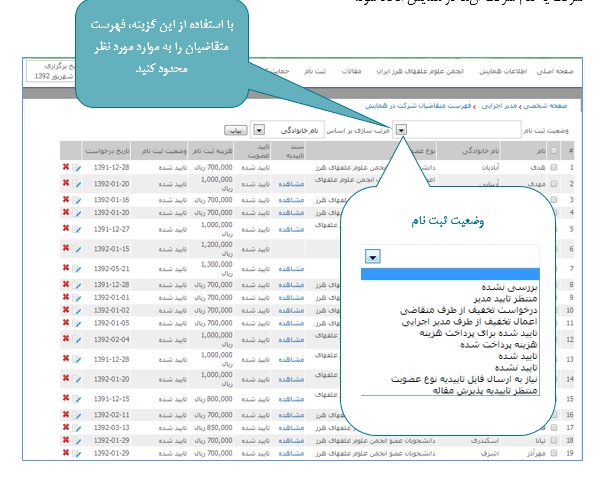Edit the first row dated 1391-12-28
604x482 pixels.
[76, 168]
